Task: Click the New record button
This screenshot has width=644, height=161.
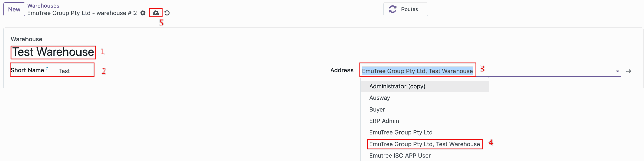Action: pos(14,9)
